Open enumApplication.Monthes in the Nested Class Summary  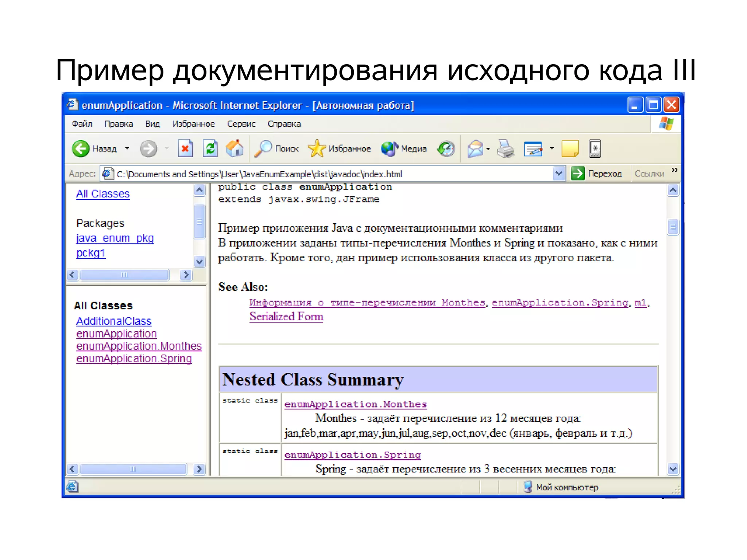356,404
